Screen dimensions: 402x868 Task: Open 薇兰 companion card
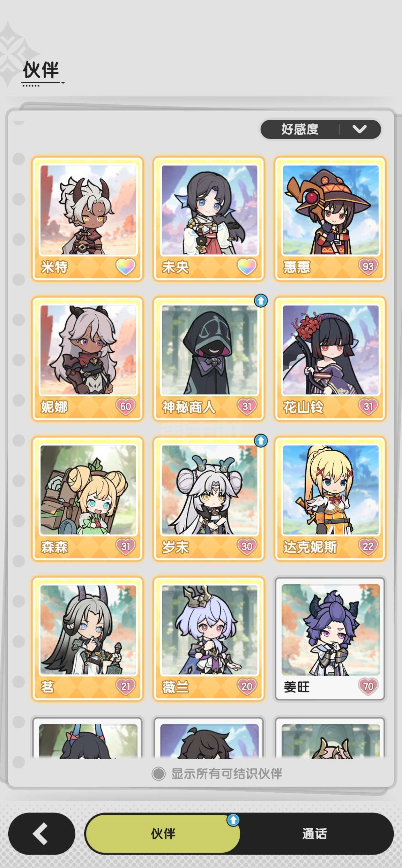click(x=209, y=639)
